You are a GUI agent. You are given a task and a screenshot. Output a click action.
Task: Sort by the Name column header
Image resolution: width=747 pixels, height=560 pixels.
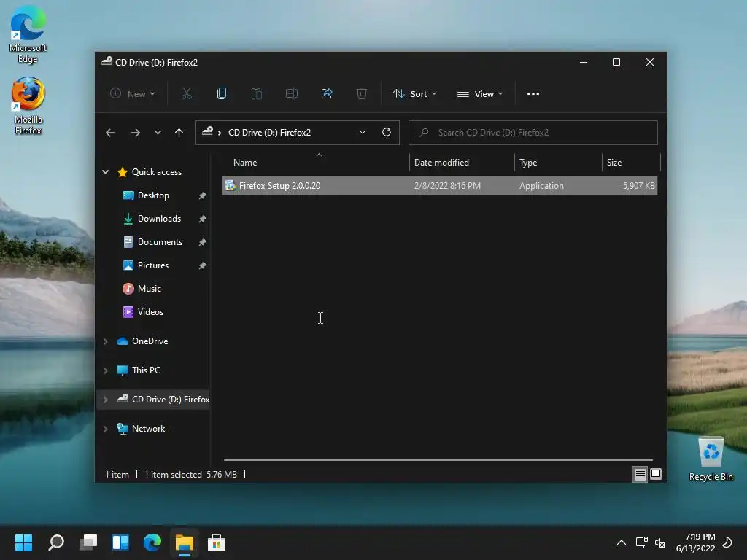pos(315,163)
